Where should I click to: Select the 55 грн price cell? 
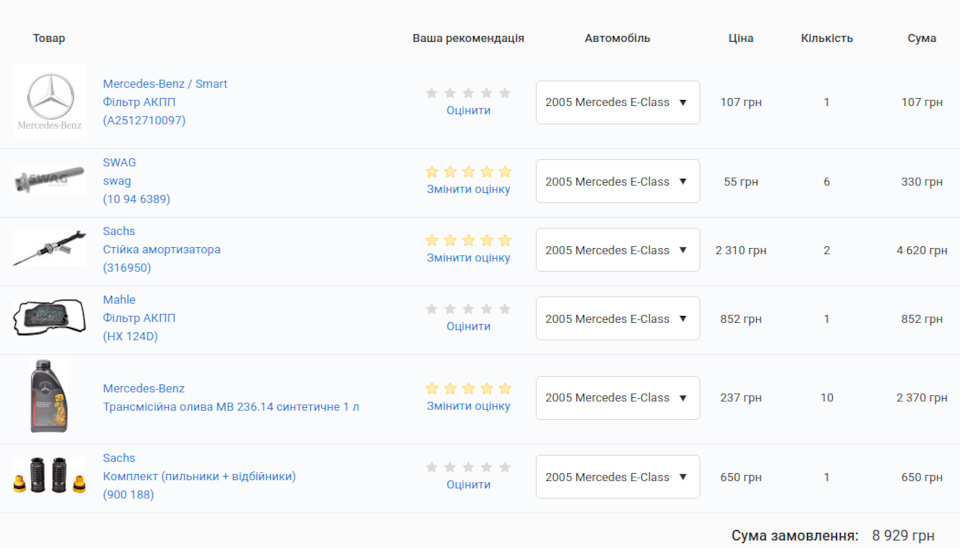click(741, 182)
